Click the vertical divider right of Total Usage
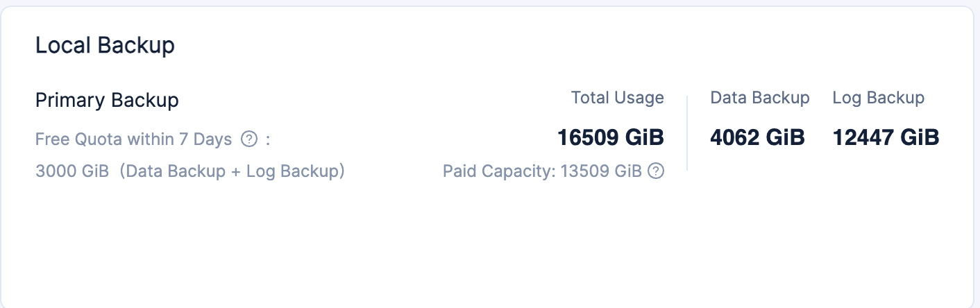 [x=687, y=133]
